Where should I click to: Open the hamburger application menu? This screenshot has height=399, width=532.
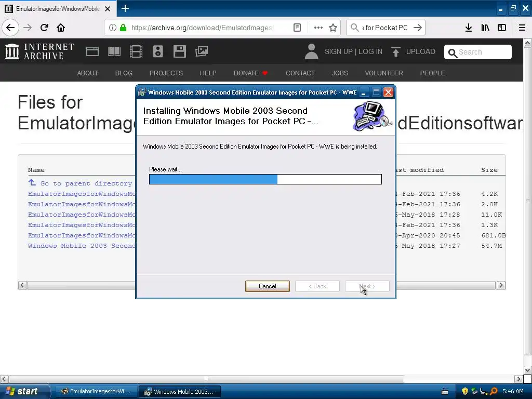point(522,28)
